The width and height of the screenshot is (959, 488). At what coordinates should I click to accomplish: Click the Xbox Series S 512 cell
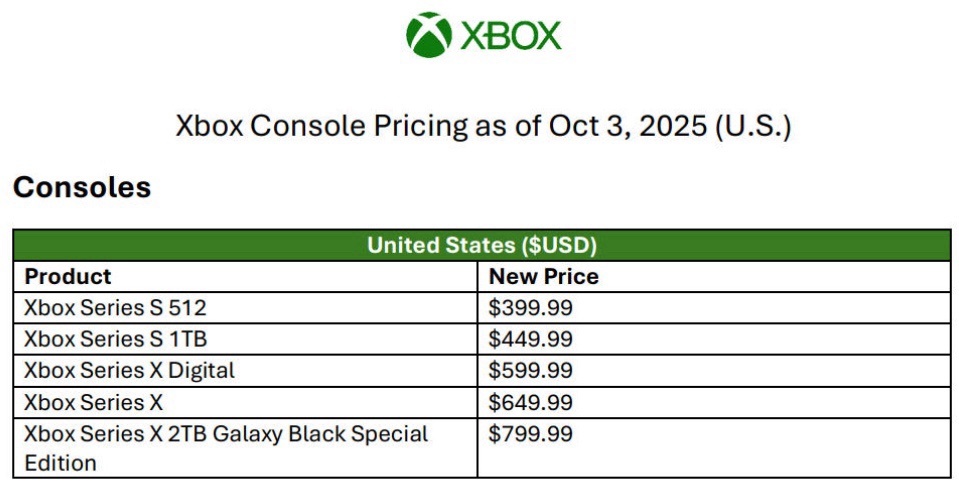point(245,308)
